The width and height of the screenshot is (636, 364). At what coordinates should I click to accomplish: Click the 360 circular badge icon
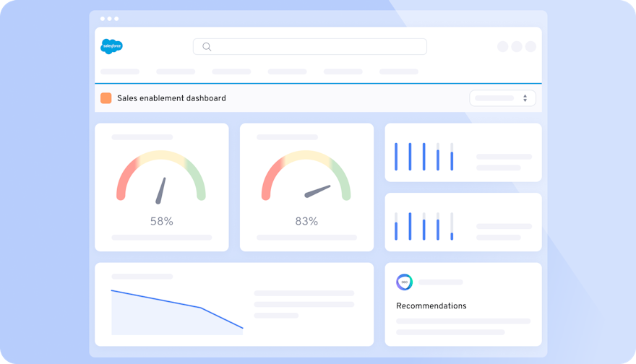click(405, 282)
